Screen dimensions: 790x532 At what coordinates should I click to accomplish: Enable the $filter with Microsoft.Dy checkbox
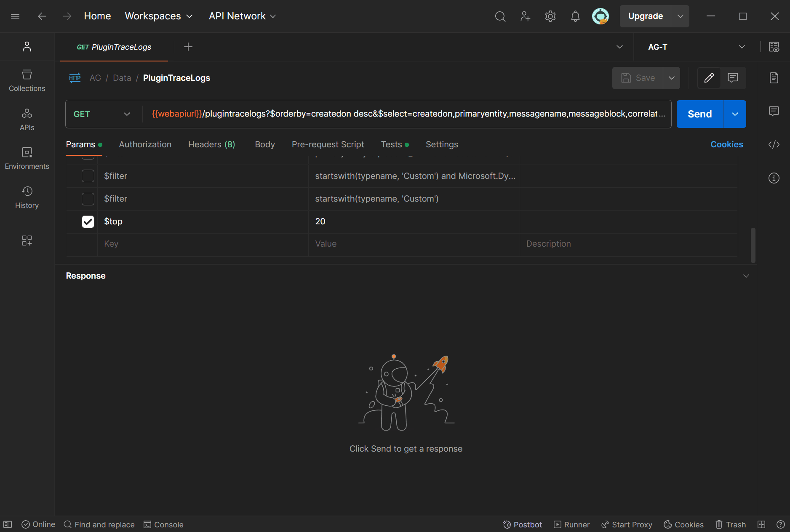click(x=88, y=176)
